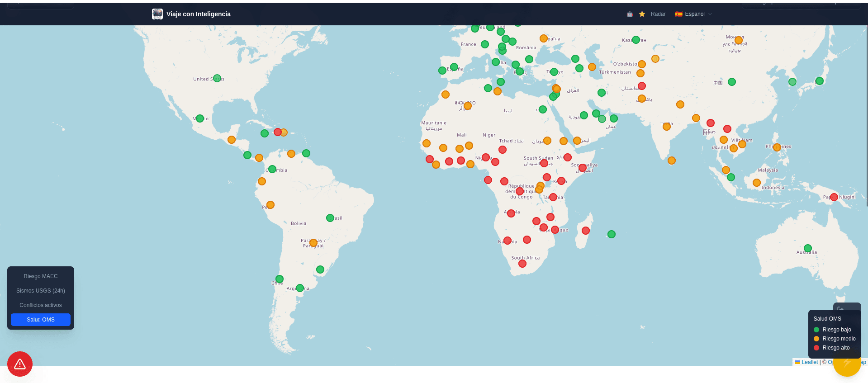The image size is (868, 383).
Task: Click the red marker on South Sudan
Action: pyautogui.click(x=544, y=163)
